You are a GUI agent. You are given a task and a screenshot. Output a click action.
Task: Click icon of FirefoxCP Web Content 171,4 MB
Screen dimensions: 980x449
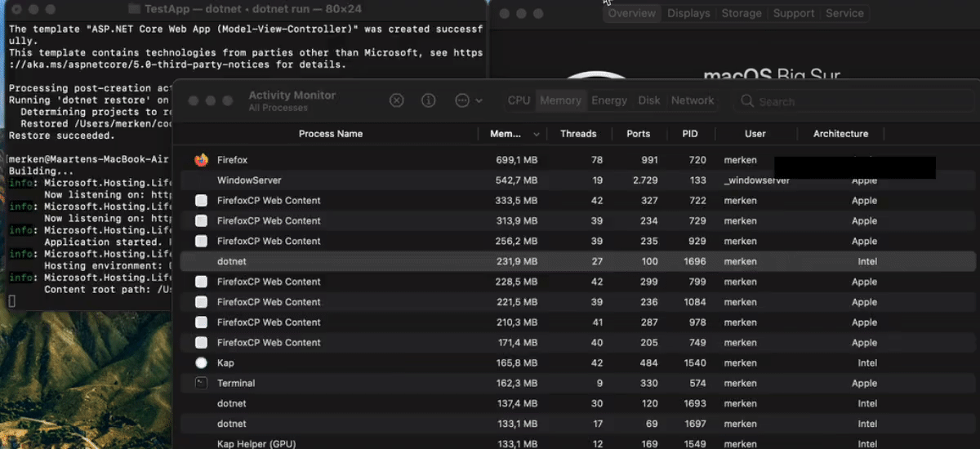[202, 343]
